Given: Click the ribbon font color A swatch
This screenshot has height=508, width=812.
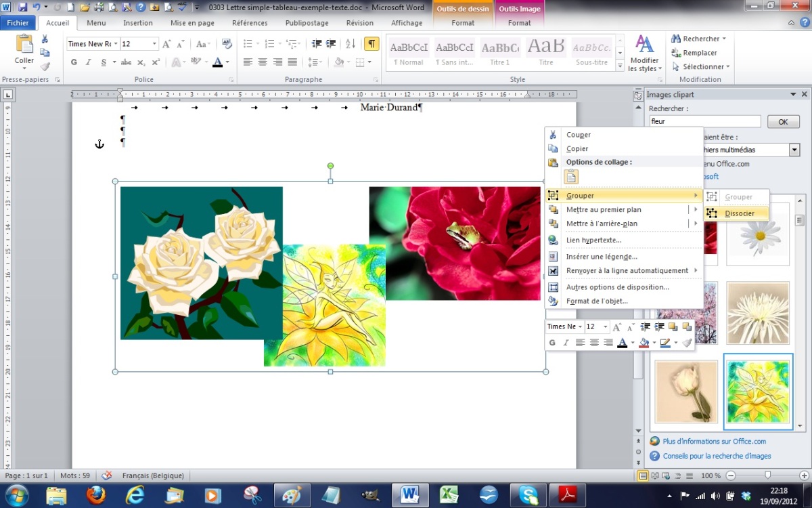Looking at the screenshot, I should [x=217, y=62].
